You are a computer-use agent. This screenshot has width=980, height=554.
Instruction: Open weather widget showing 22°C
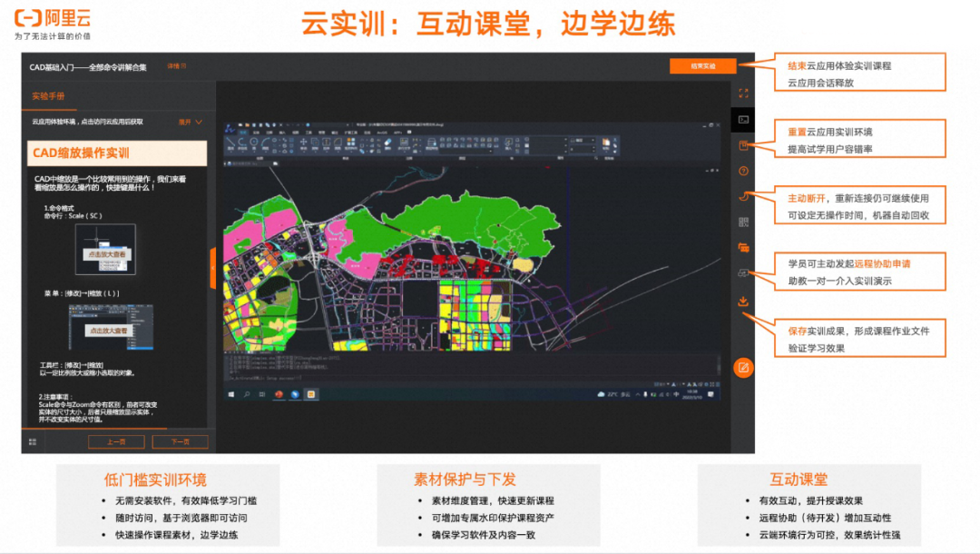pyautogui.click(x=614, y=394)
